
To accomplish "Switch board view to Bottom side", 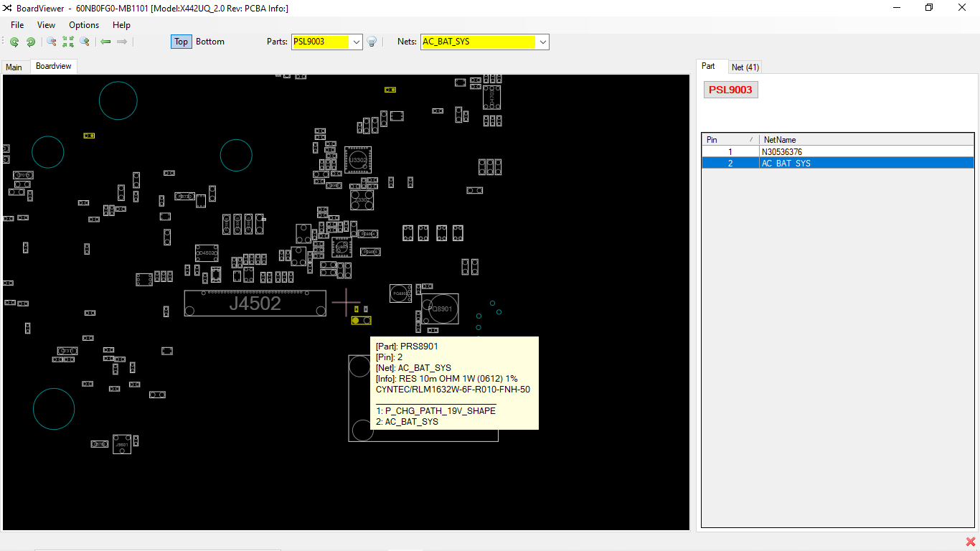I will (x=210, y=42).
